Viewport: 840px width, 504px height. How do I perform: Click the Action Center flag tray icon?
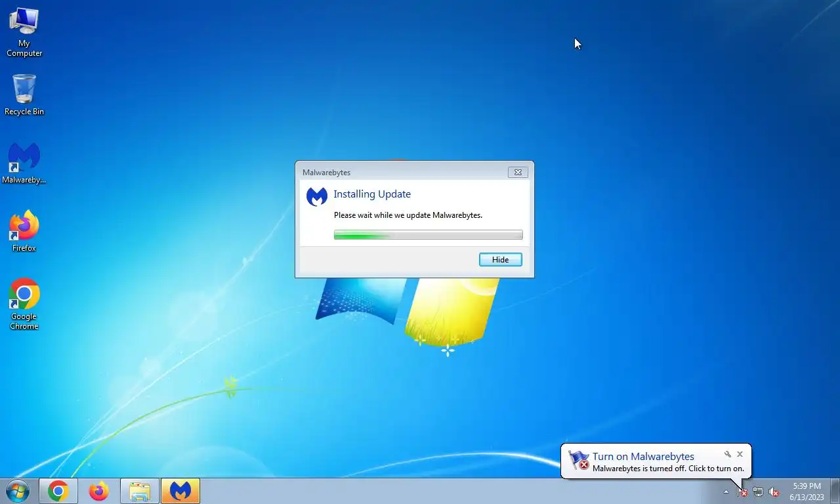pyautogui.click(x=742, y=492)
